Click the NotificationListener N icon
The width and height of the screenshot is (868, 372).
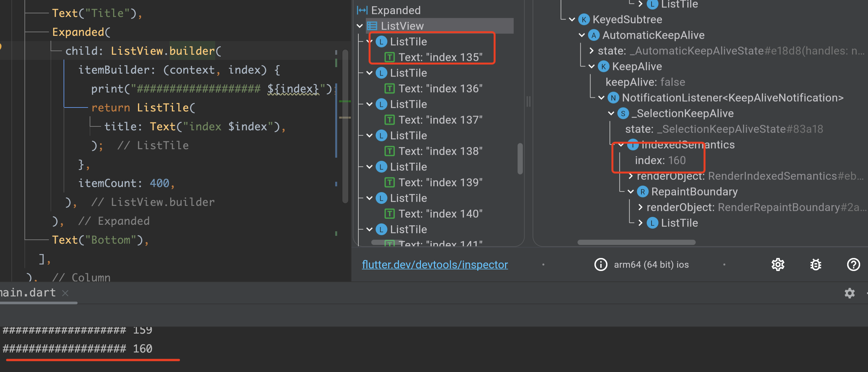coord(613,98)
